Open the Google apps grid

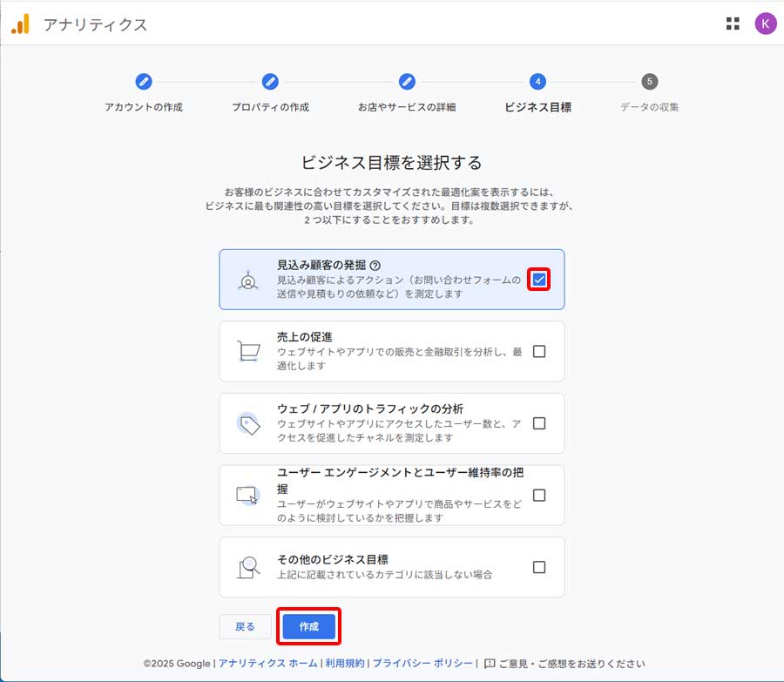[733, 24]
